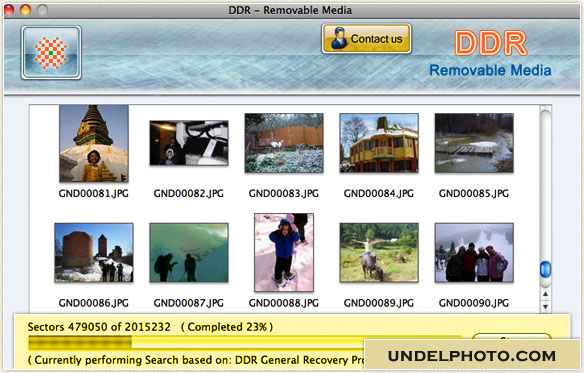Viewport: 584px width, 373px height.
Task: Click the DDR orange logo text
Action: coord(491,43)
